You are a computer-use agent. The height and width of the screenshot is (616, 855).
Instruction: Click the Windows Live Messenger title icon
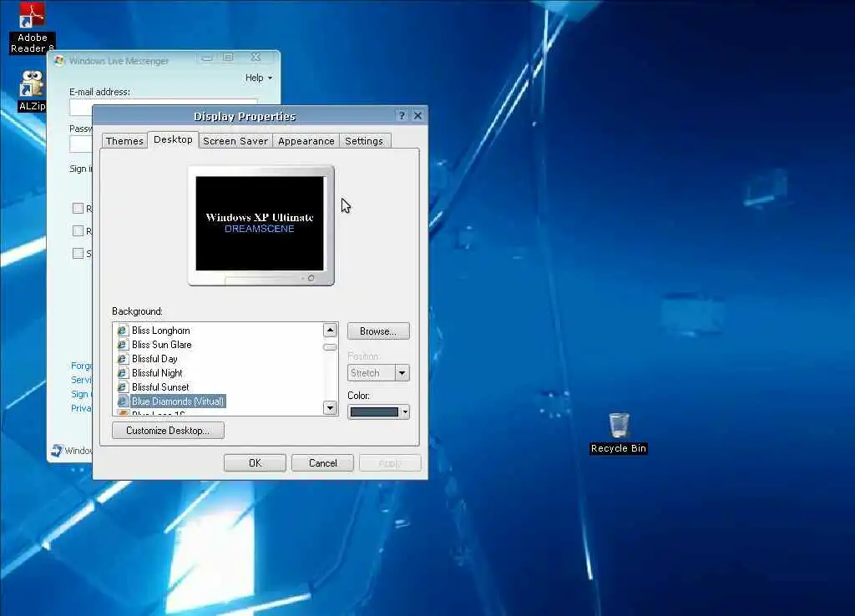tap(59, 60)
